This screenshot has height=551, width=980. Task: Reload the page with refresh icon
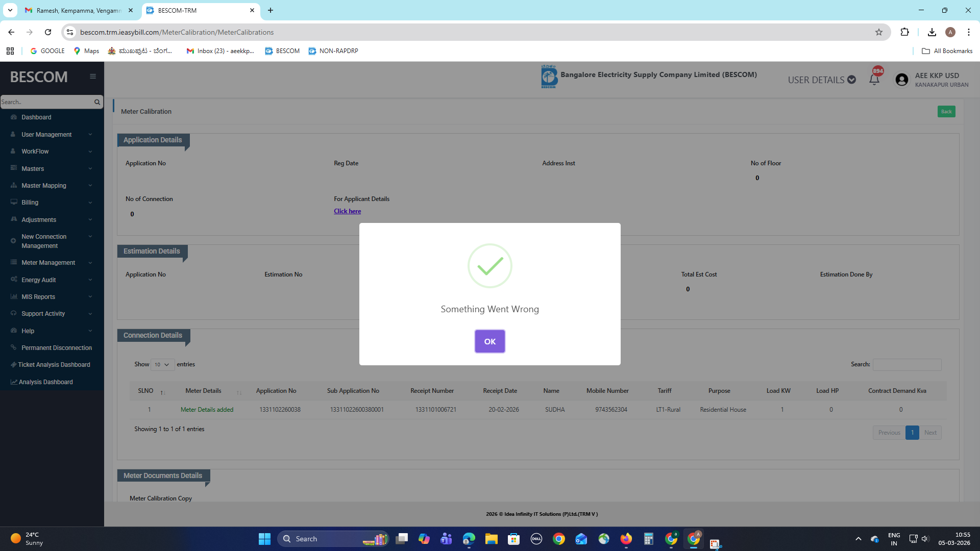click(48, 32)
